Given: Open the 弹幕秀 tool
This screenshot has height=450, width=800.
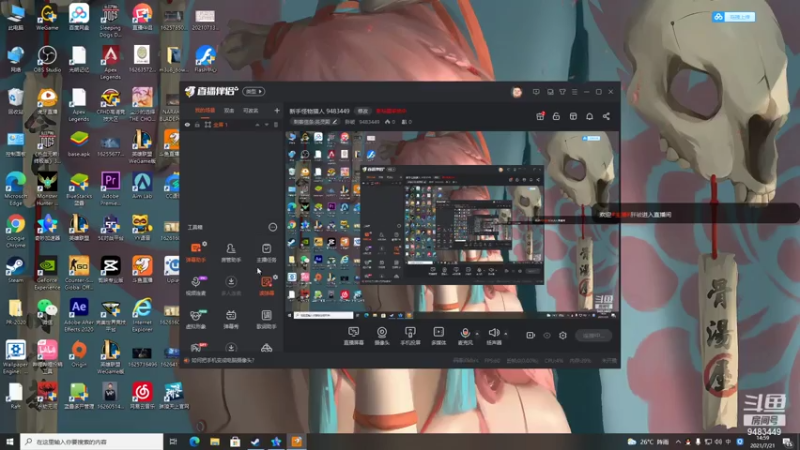Looking at the screenshot, I should pos(231,319).
